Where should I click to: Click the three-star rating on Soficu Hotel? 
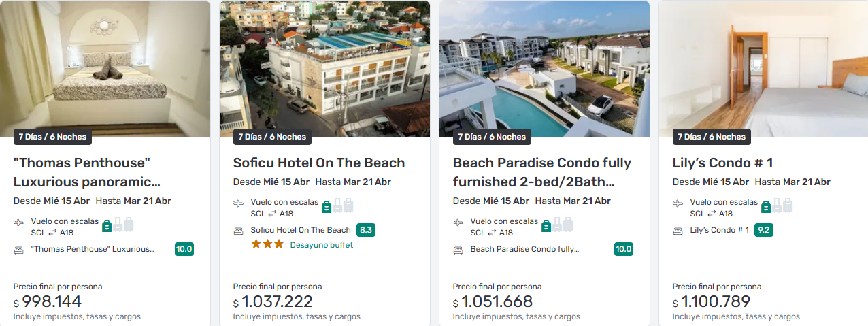click(x=267, y=244)
